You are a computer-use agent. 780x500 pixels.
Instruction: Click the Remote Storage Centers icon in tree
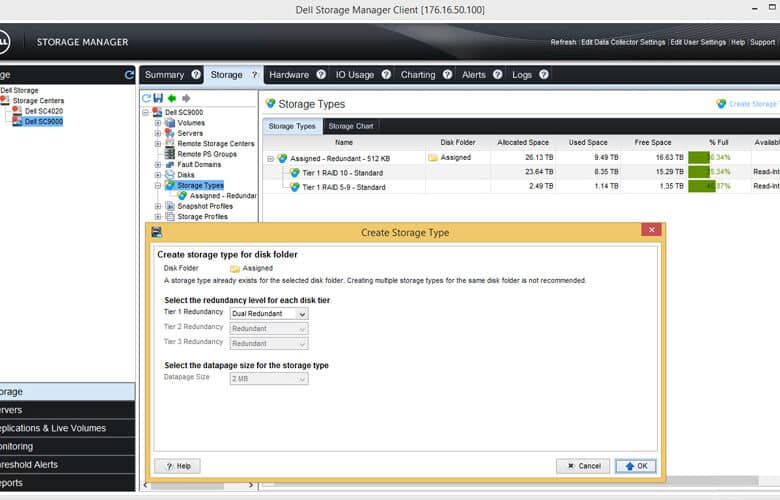coord(170,143)
